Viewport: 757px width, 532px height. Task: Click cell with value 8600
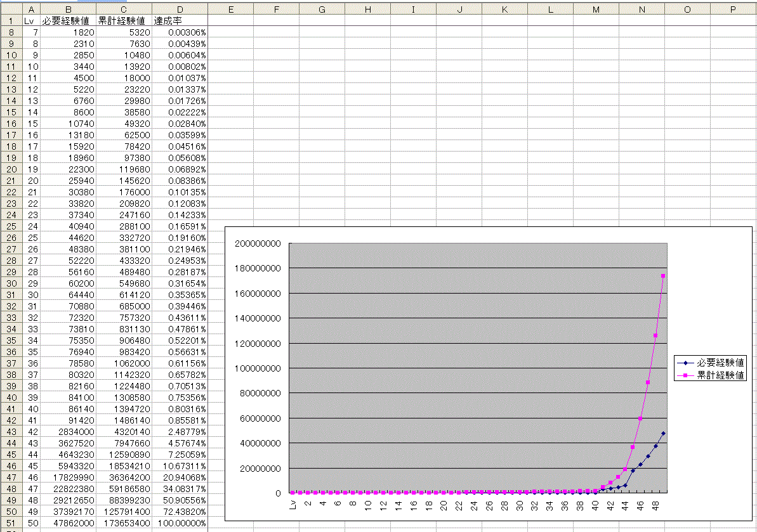coord(68,112)
